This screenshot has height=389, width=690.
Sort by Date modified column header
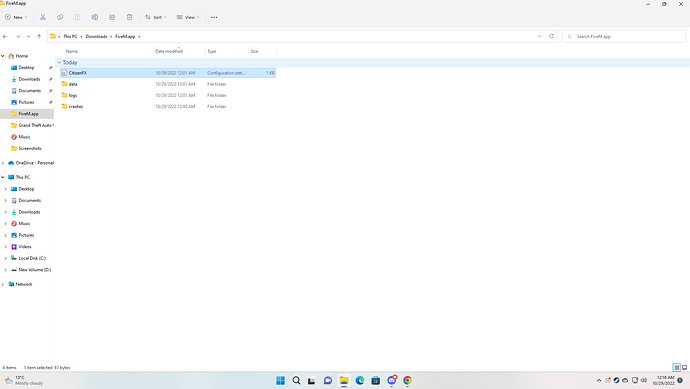click(169, 51)
